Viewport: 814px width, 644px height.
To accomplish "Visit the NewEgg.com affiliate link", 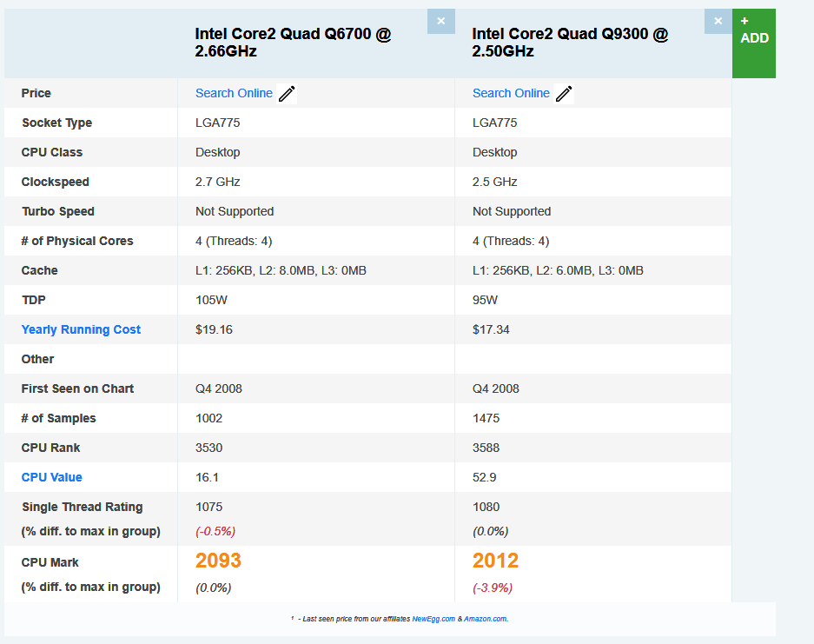I will (x=433, y=619).
